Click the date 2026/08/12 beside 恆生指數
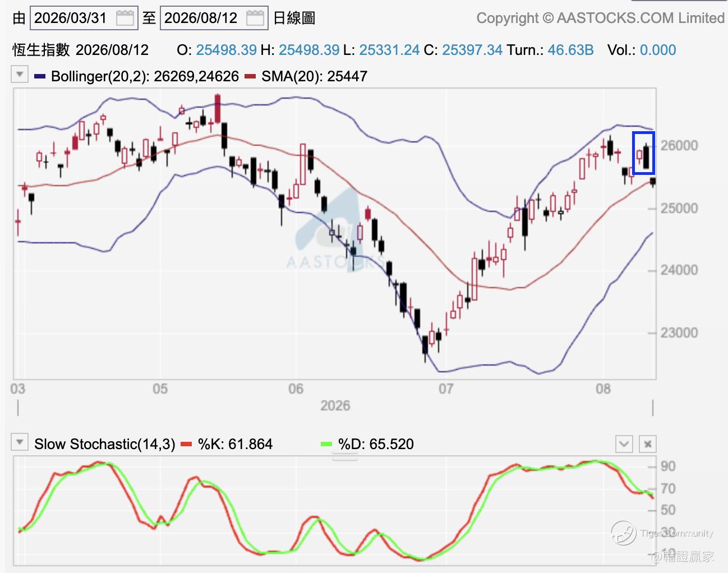This screenshot has height=573, width=728. (112, 50)
